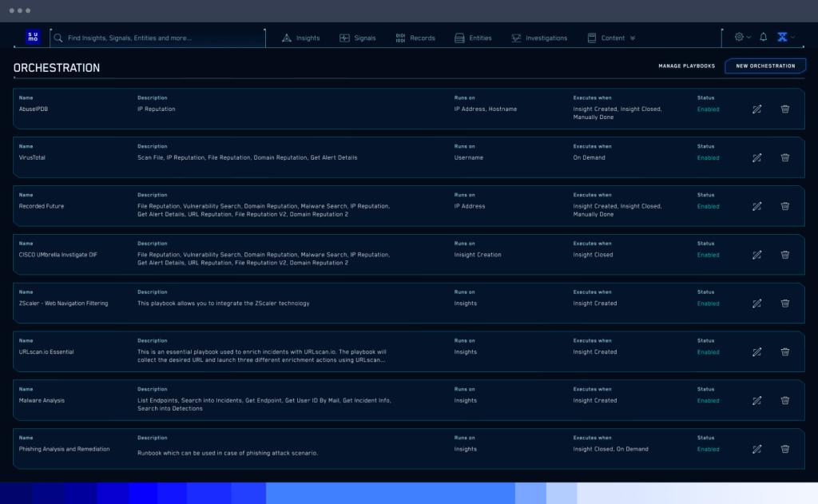
Task: Open the notifications bell
Action: tap(764, 37)
